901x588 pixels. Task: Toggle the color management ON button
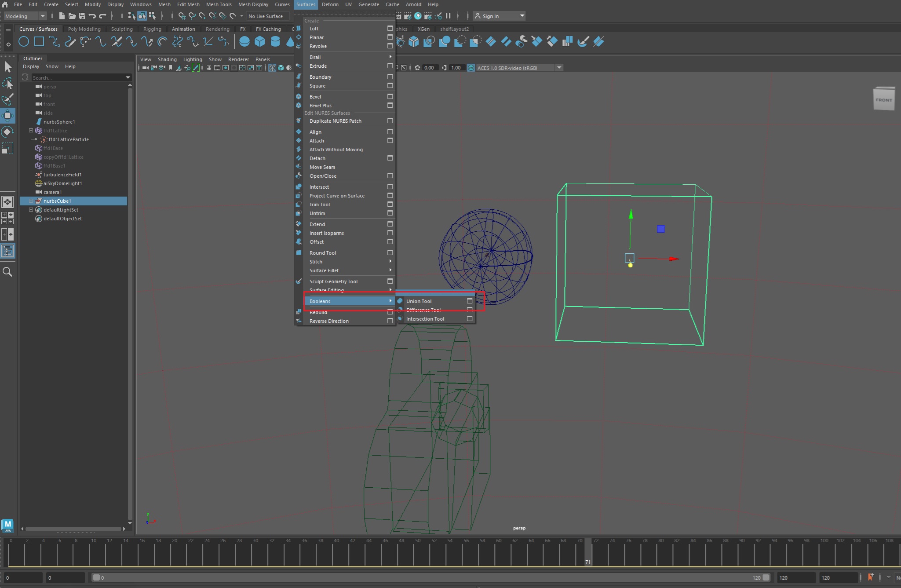tap(471, 68)
